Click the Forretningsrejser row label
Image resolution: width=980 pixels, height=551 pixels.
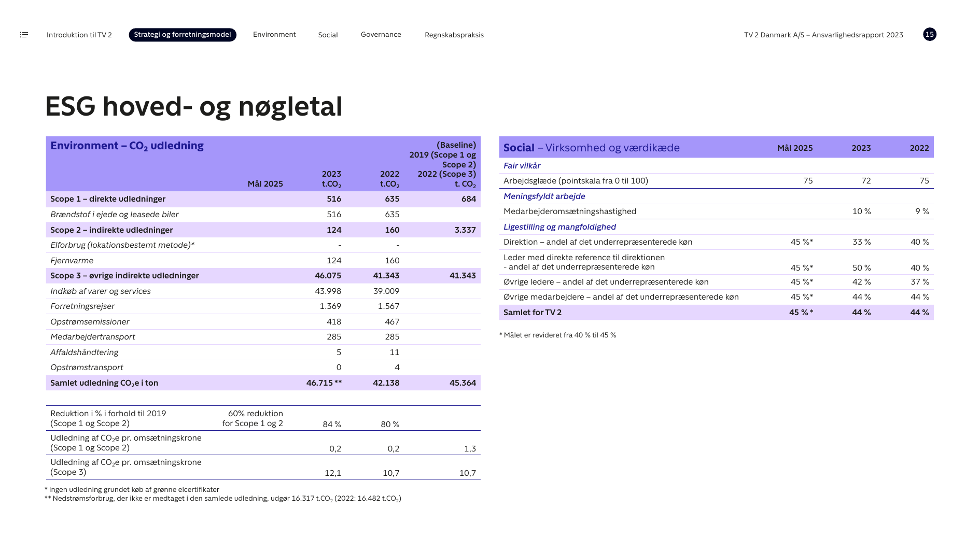[82, 306]
